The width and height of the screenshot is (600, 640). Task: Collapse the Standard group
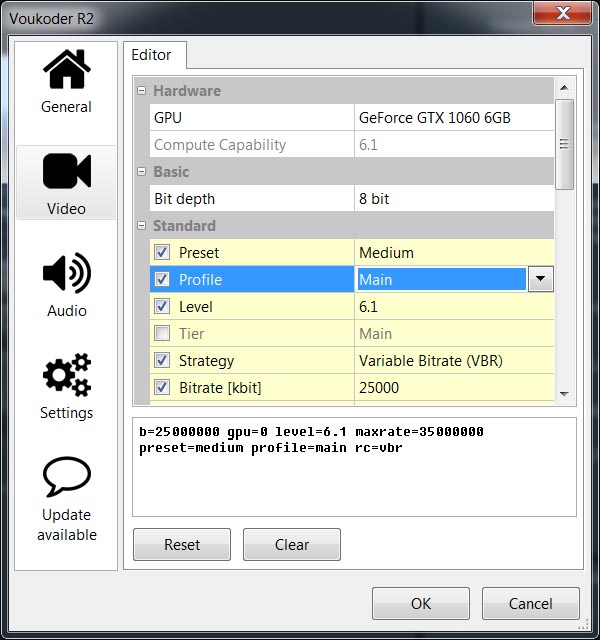coord(141,225)
